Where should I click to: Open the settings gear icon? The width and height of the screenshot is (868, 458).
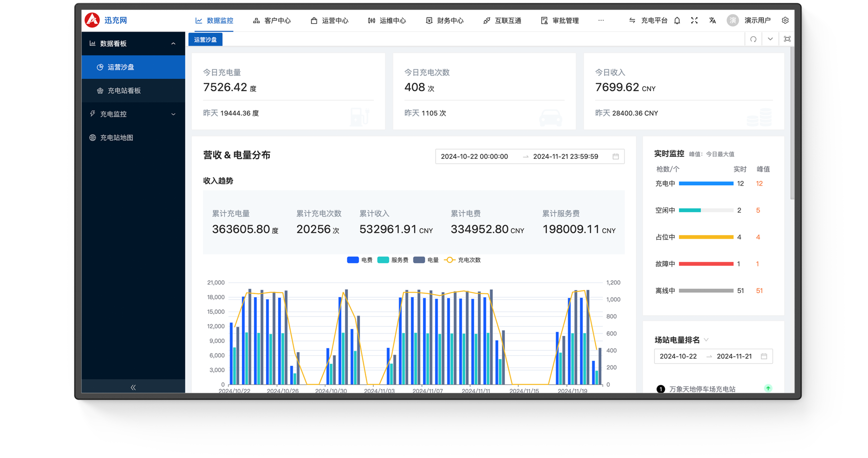click(x=785, y=21)
